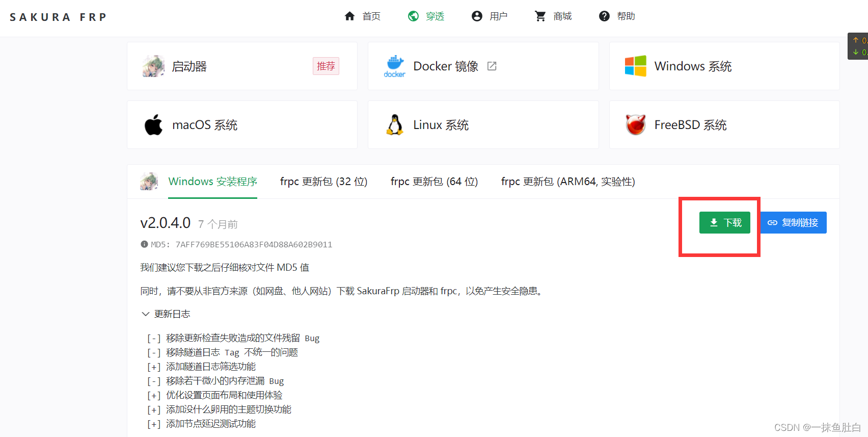This screenshot has height=437, width=868.
Task: Click the external link icon beside Docker 镜像
Action: click(492, 66)
